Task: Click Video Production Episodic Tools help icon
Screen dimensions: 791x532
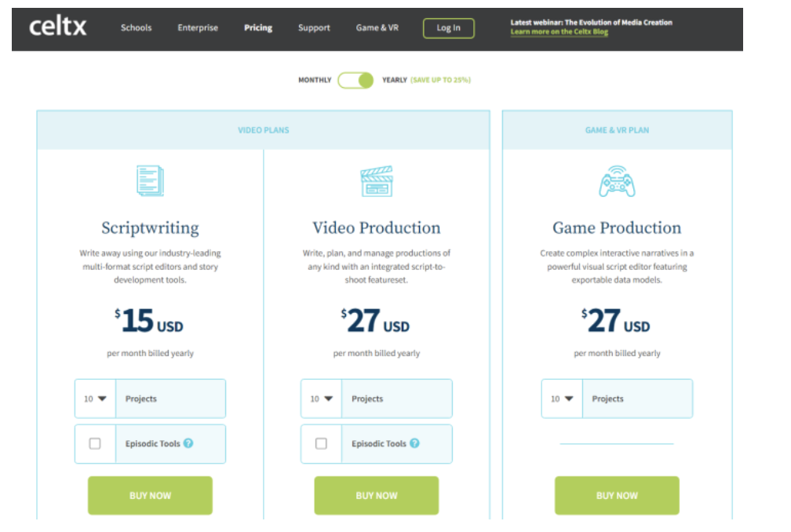Action: [x=414, y=443]
